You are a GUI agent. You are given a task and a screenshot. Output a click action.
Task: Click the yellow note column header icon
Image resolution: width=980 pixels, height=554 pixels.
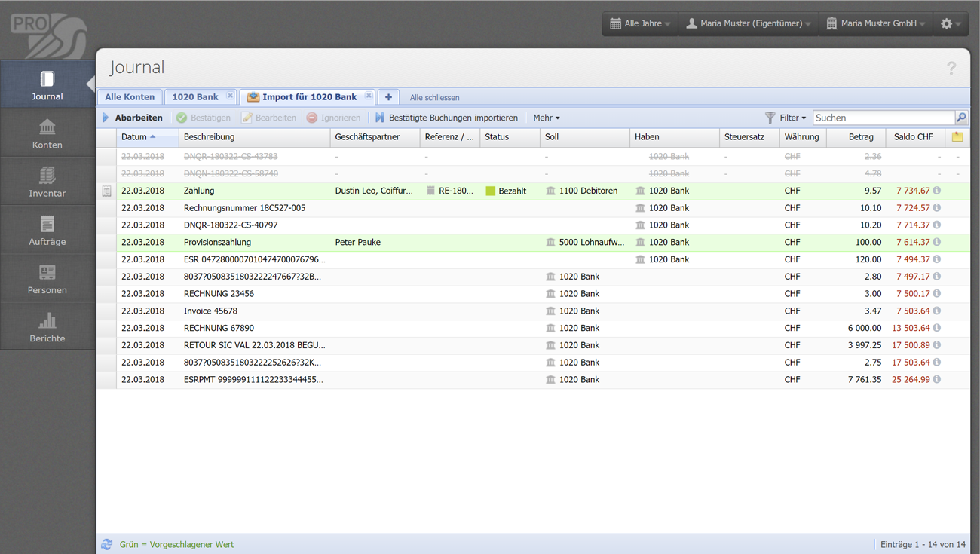click(x=957, y=137)
